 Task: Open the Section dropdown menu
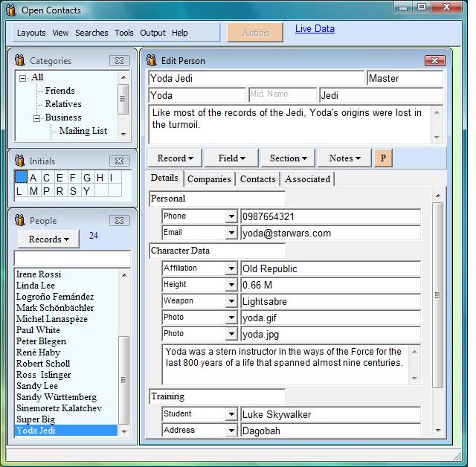tap(288, 158)
